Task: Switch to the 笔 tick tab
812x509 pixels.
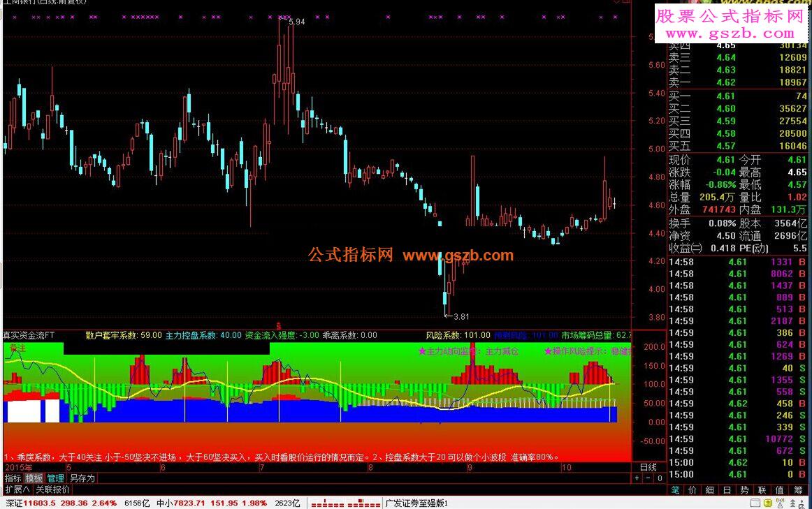Action: (675, 490)
